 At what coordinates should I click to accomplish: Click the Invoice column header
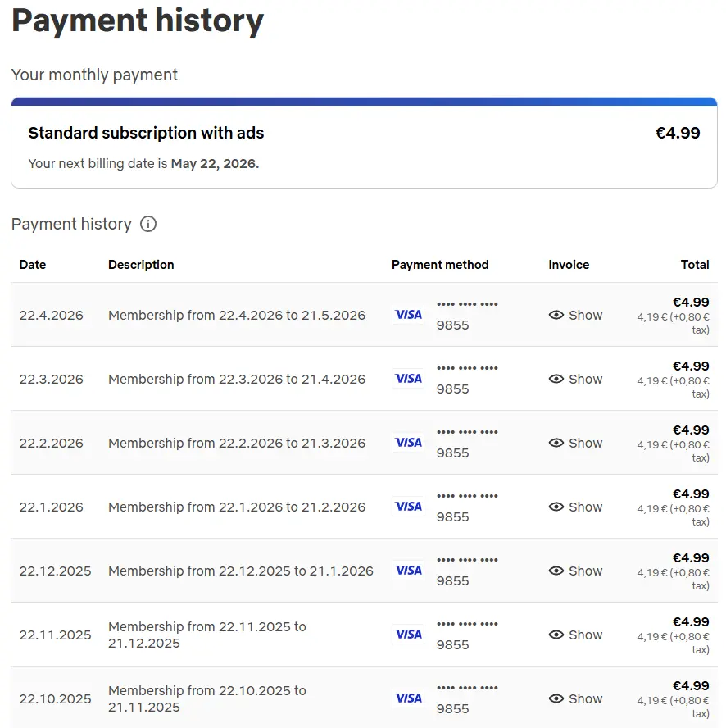(x=569, y=265)
